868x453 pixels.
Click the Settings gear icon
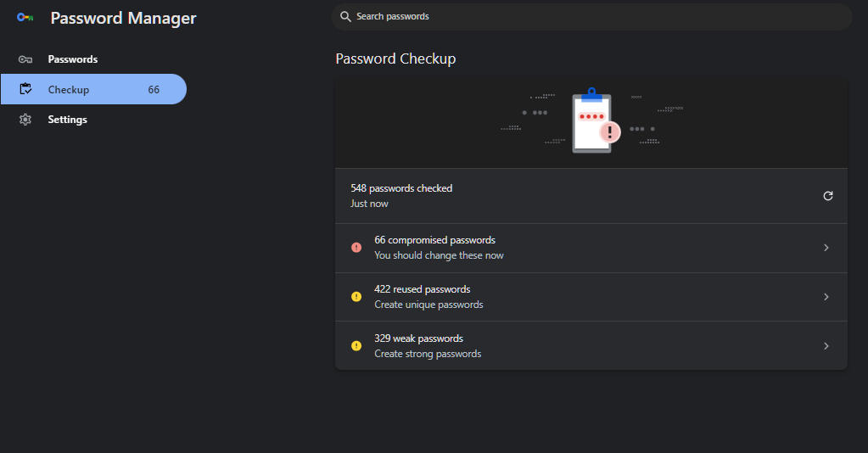(25, 120)
